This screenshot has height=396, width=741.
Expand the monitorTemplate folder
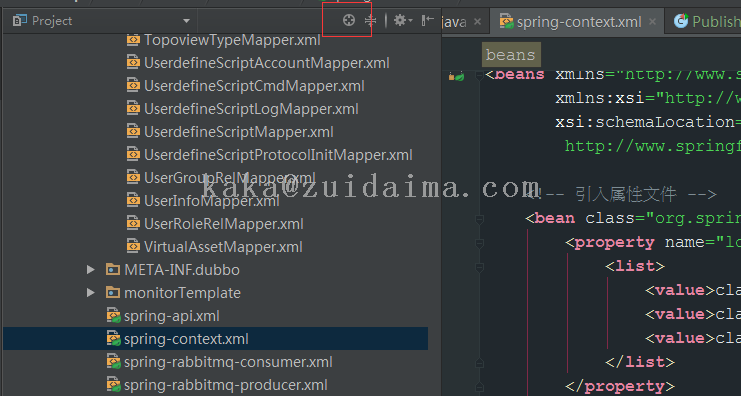click(90, 293)
